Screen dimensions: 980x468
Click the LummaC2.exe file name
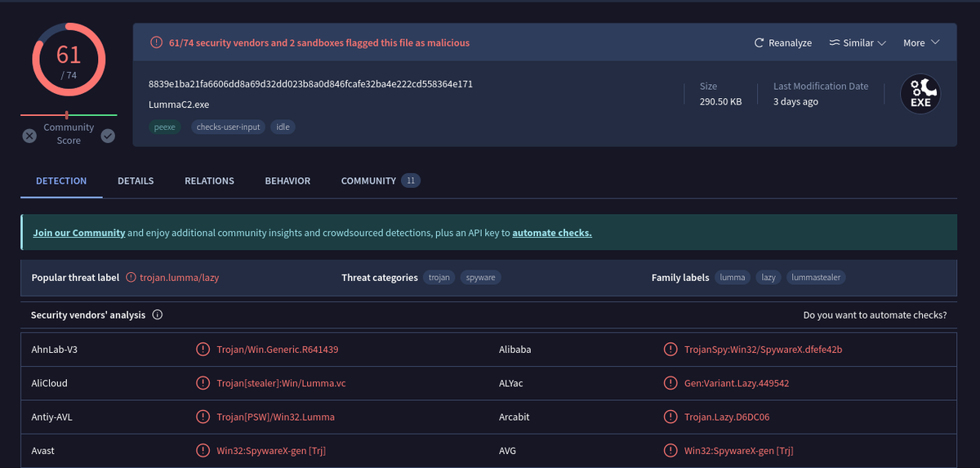pyautogui.click(x=179, y=105)
